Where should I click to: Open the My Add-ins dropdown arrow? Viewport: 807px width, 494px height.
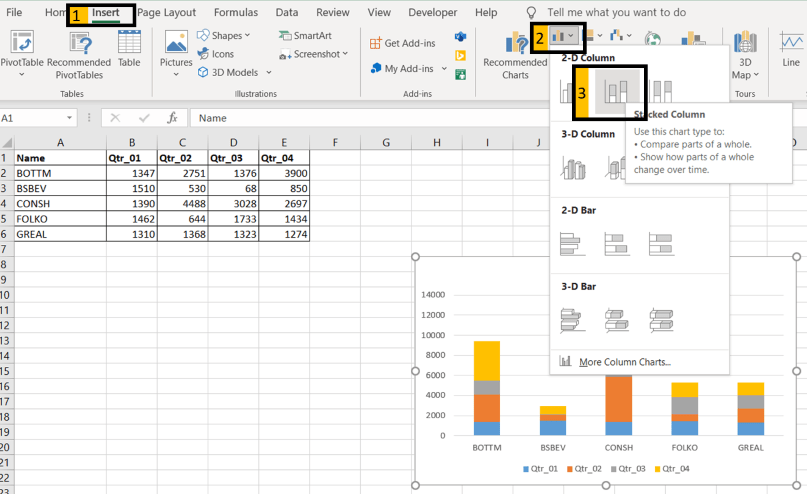coord(444,68)
